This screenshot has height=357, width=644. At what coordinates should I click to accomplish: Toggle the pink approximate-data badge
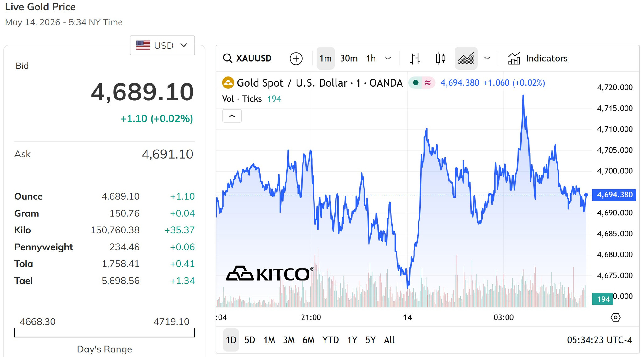tap(428, 83)
